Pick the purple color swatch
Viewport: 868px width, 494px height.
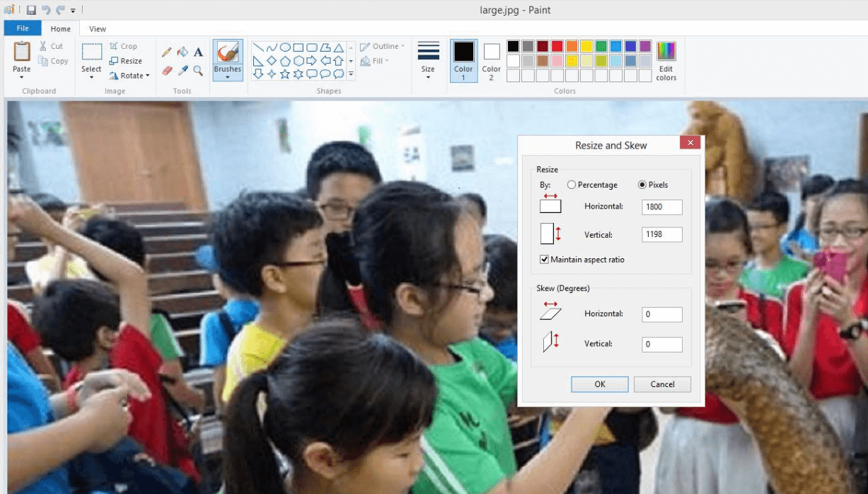coord(645,46)
